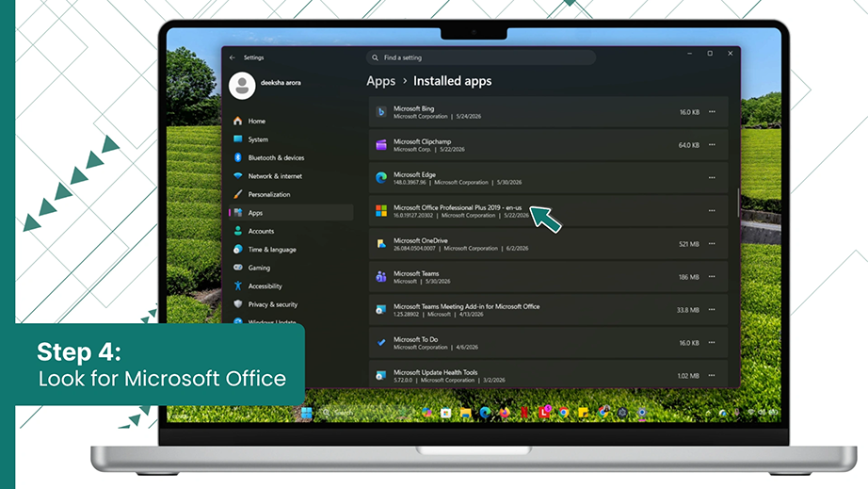Click the Microsoft Bing app icon
The width and height of the screenshot is (868, 489).
(x=381, y=112)
